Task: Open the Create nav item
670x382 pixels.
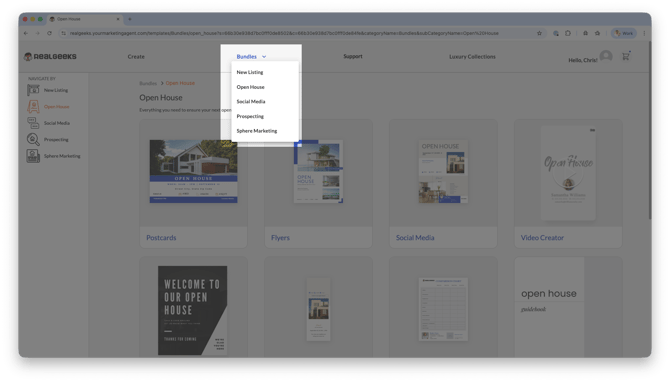Action: pos(136,56)
